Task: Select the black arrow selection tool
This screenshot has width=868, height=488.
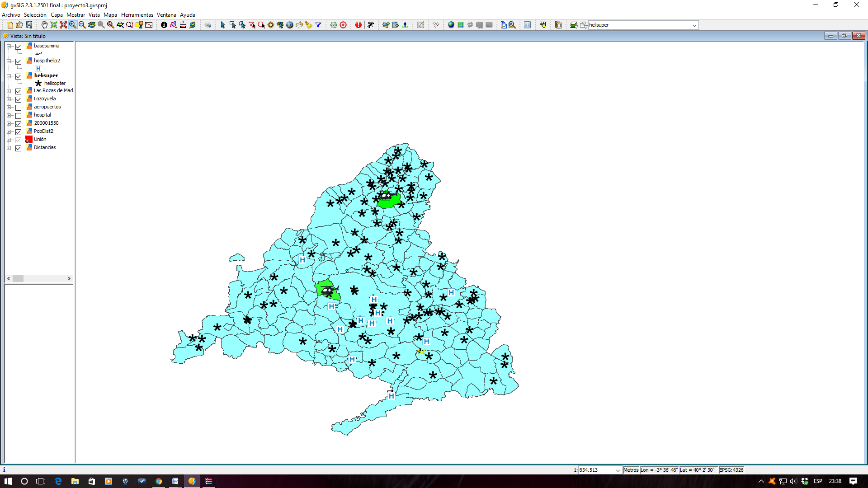Action: tap(223, 25)
